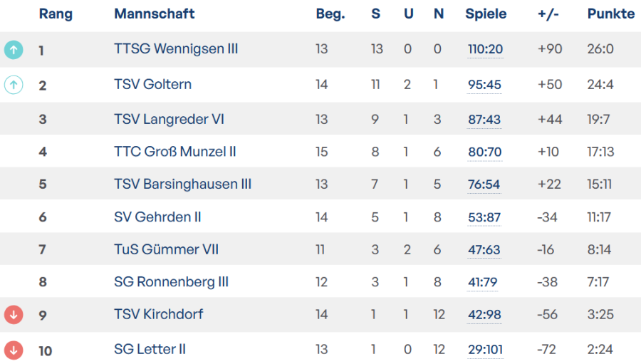The width and height of the screenshot is (641, 364).
Task: Click the Punkte column header
Action: click(x=610, y=14)
